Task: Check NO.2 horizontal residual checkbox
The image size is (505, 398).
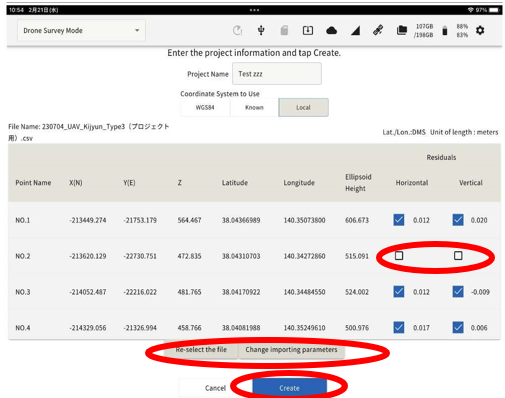Action: tap(399, 256)
